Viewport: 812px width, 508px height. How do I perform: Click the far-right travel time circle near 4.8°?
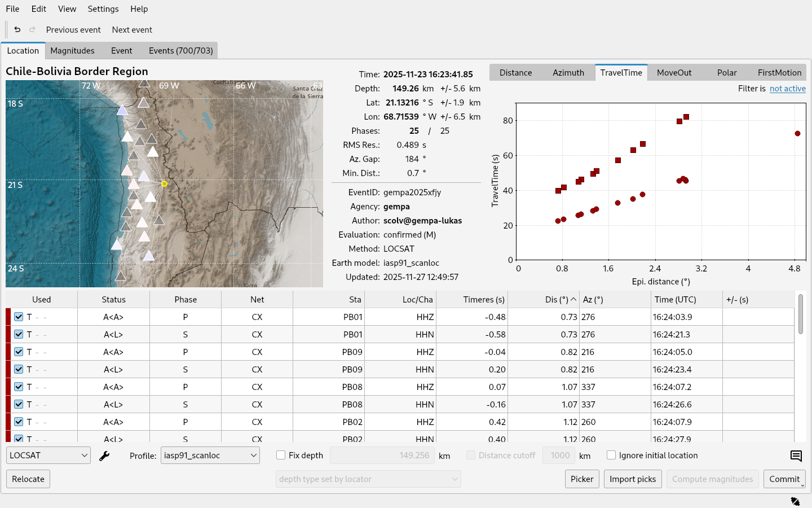point(797,134)
